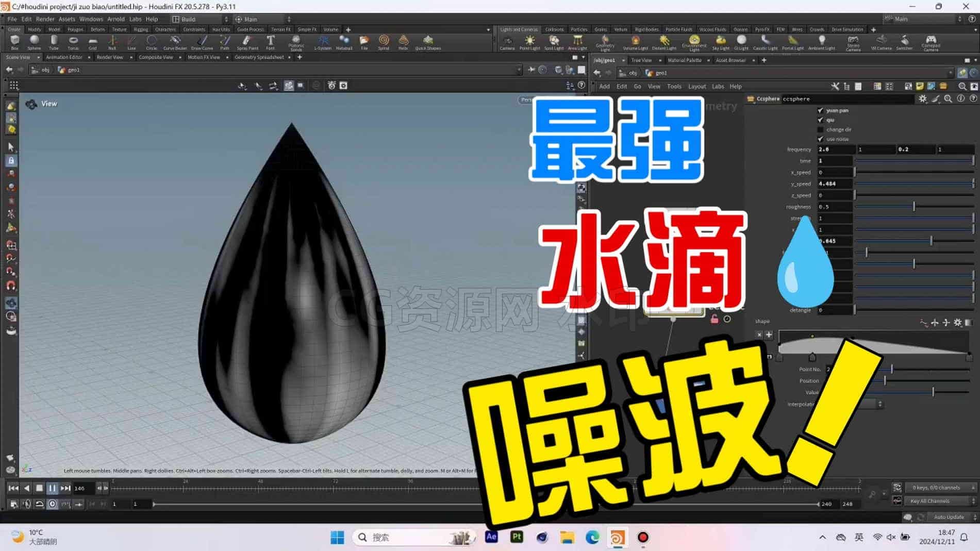Click the frequency first value field

pos(836,149)
